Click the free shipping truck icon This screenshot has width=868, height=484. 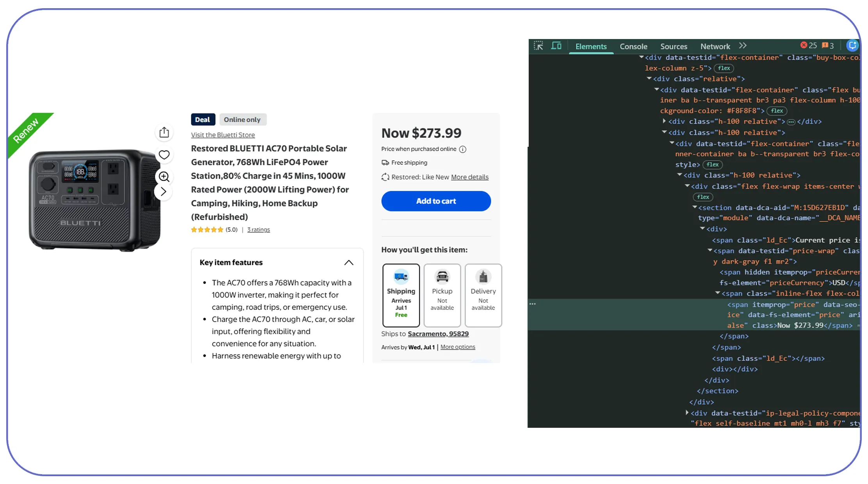coord(385,162)
